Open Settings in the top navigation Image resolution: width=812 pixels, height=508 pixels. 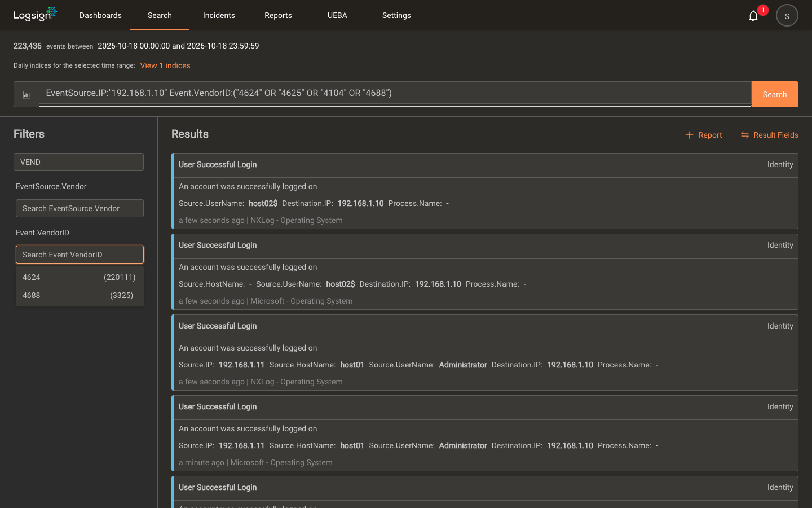[x=396, y=15]
